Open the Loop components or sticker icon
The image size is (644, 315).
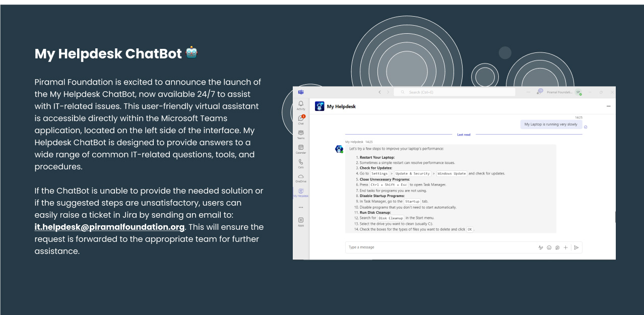557,247
